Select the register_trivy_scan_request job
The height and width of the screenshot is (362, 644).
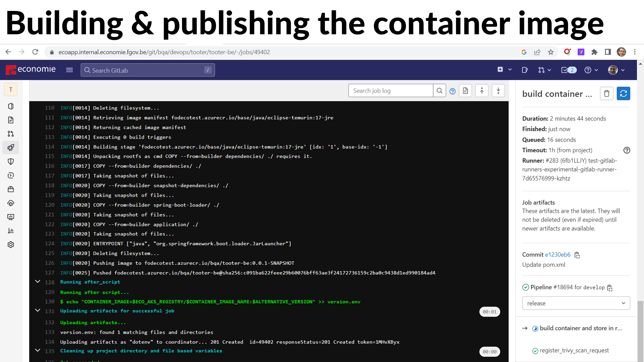pos(574,350)
